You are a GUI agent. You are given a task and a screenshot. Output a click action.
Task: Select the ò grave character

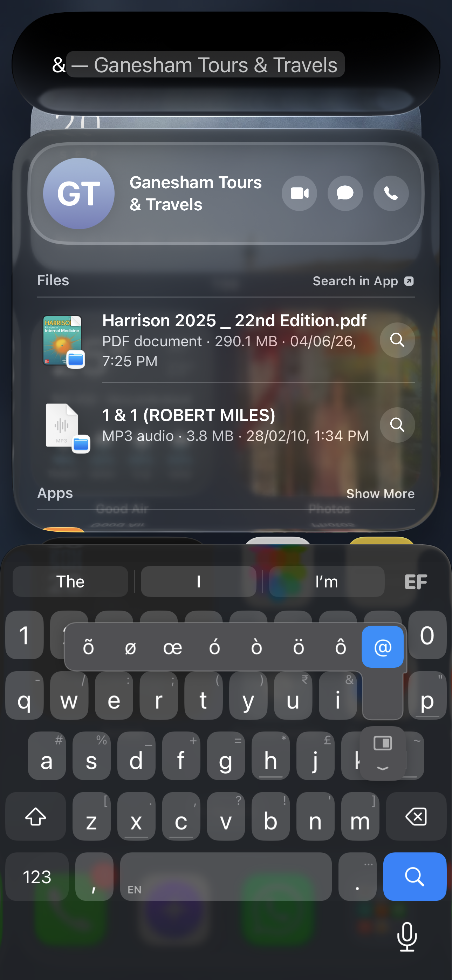[x=256, y=647]
